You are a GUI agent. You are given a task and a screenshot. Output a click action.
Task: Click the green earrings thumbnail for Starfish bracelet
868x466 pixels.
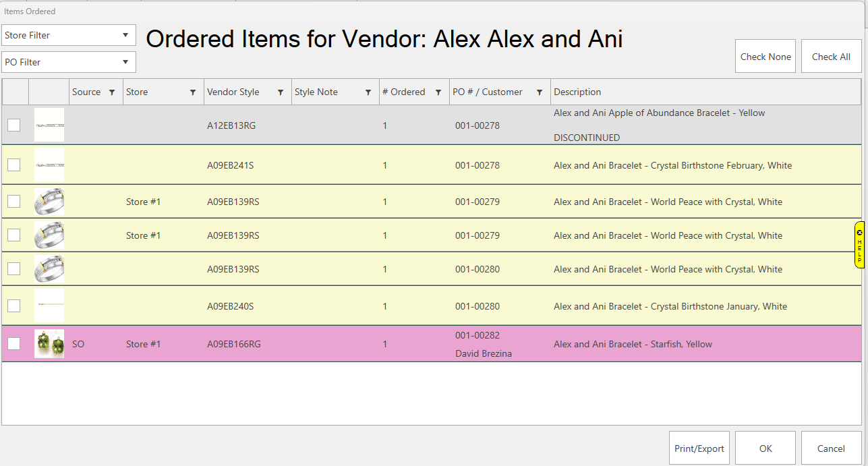point(49,344)
